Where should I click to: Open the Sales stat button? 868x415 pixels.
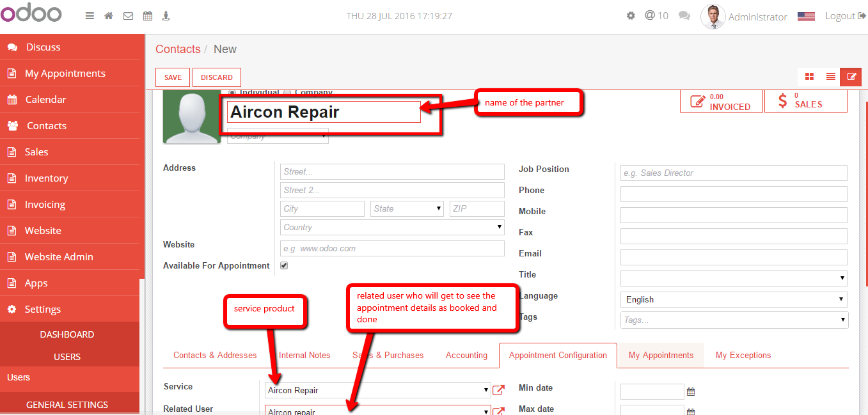tap(806, 101)
